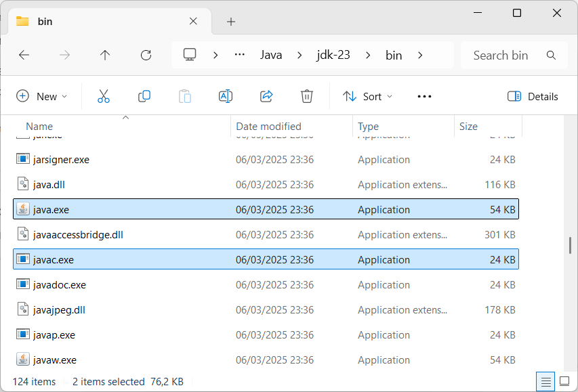Select javaw.exe file name
Viewport: 578px width, 392px height.
coord(55,360)
